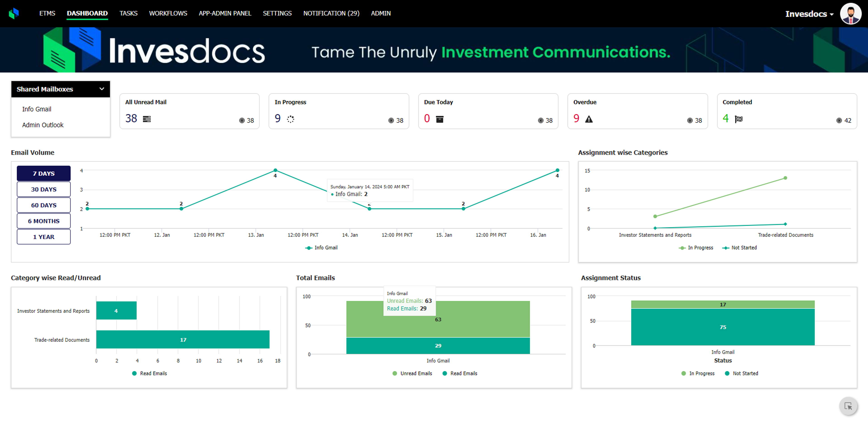Select the 30 DAYS range button
This screenshot has height=423, width=868.
(44, 189)
